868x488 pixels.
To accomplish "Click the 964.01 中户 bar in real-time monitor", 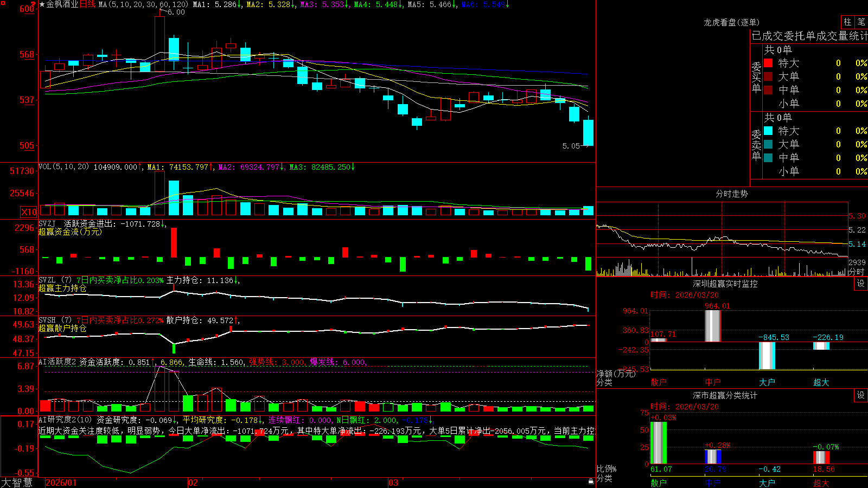I will click(x=713, y=326).
